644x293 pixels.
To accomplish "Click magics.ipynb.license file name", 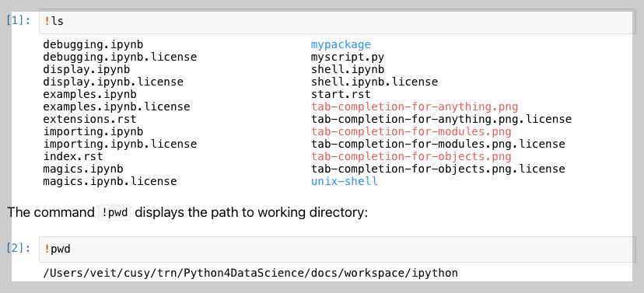I will 110,181.
